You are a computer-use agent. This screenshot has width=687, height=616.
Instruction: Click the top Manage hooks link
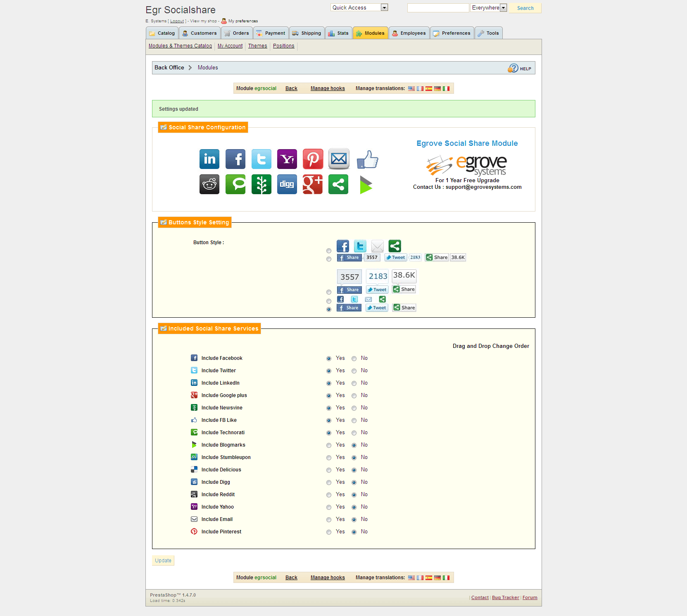(x=328, y=88)
